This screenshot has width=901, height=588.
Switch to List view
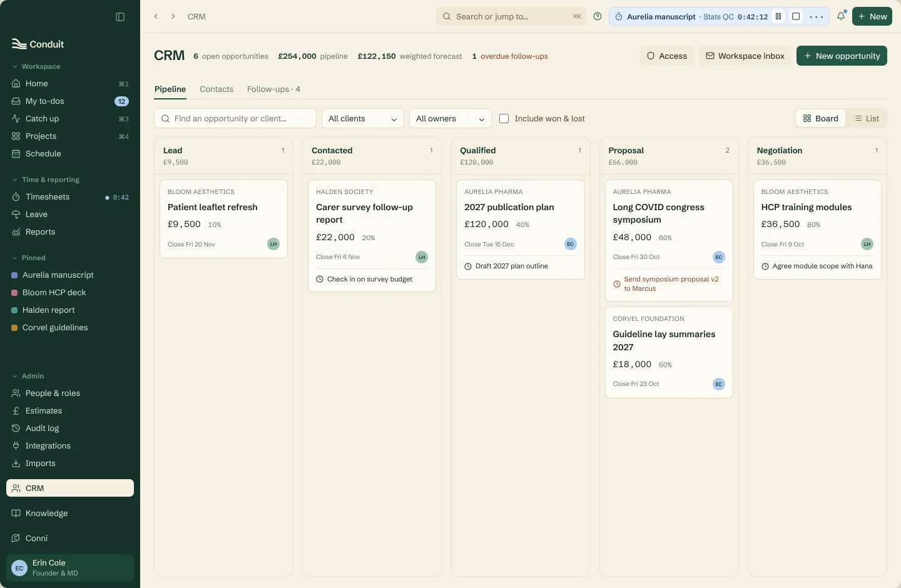(x=866, y=119)
